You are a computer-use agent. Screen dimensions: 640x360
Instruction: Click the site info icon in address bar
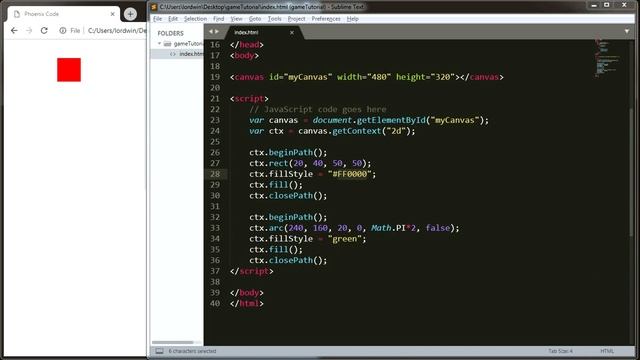tap(62, 31)
